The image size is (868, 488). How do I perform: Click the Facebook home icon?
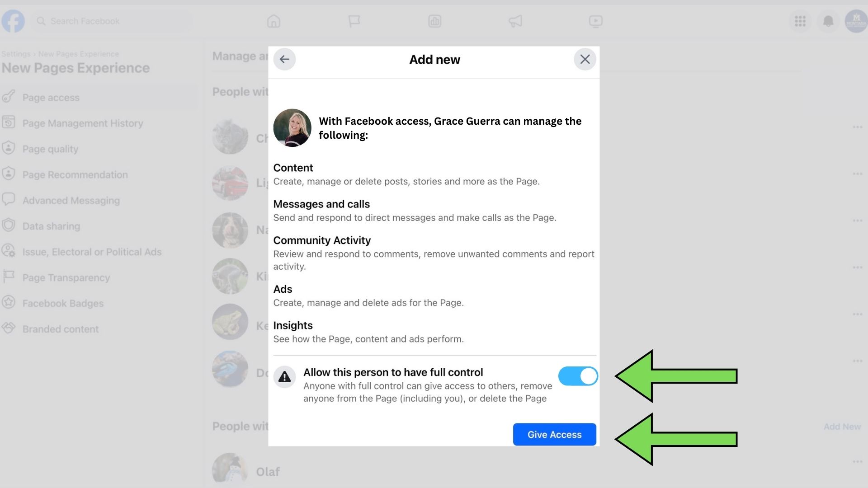point(273,21)
